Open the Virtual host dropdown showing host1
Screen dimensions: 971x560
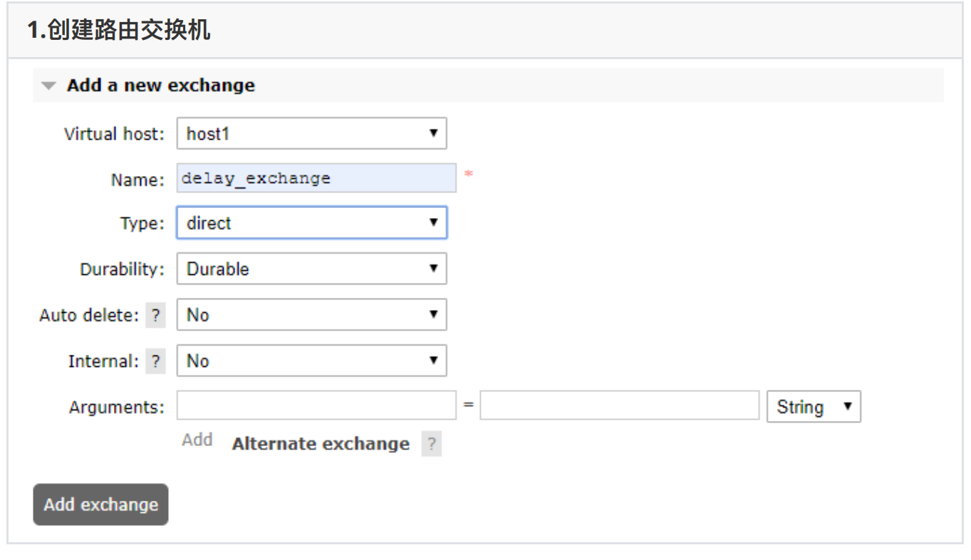(x=311, y=133)
